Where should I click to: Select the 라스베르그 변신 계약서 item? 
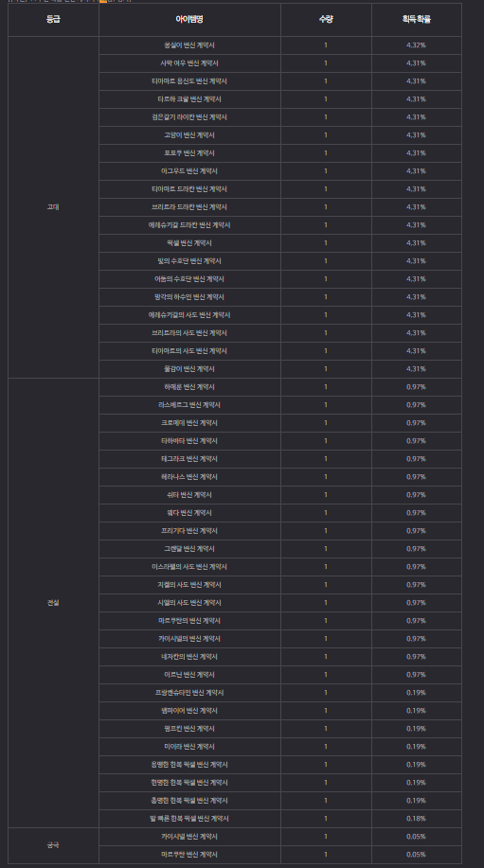point(189,405)
